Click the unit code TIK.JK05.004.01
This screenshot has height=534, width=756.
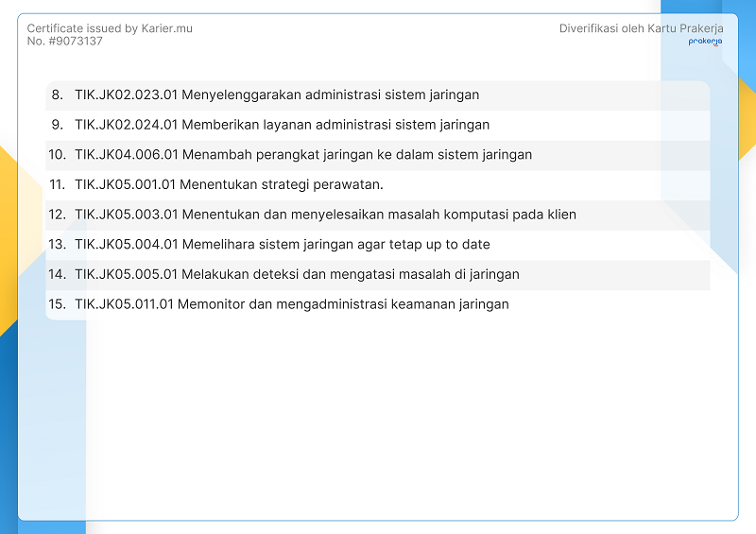(127, 245)
